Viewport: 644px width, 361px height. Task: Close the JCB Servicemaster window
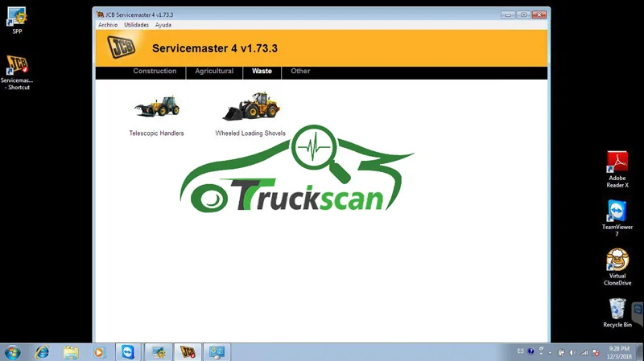[539, 14]
